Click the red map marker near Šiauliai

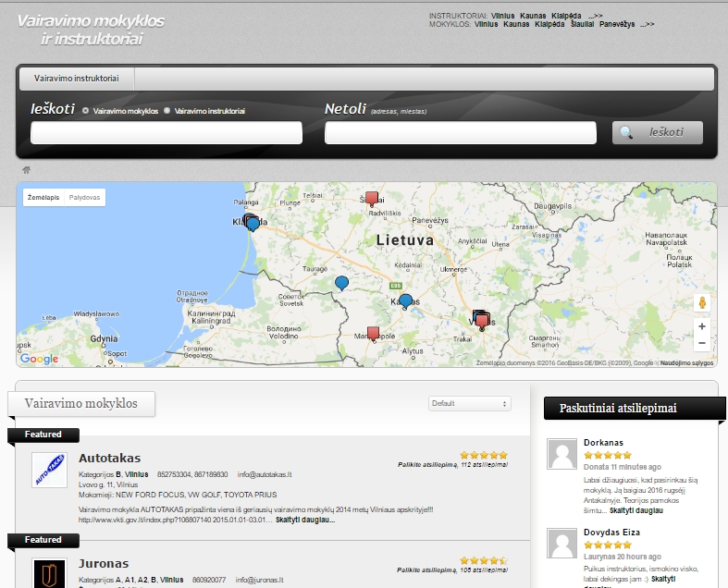pos(372,198)
